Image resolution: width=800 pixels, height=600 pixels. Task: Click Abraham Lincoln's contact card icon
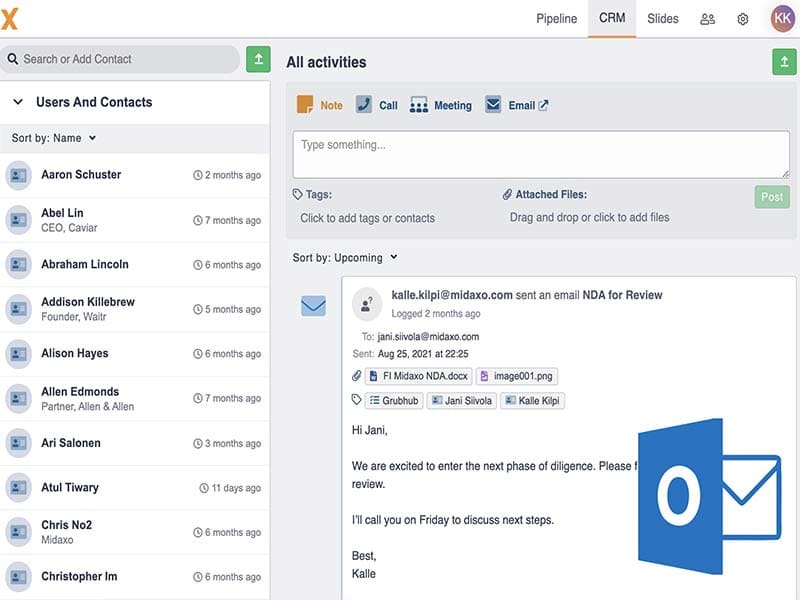click(x=18, y=264)
